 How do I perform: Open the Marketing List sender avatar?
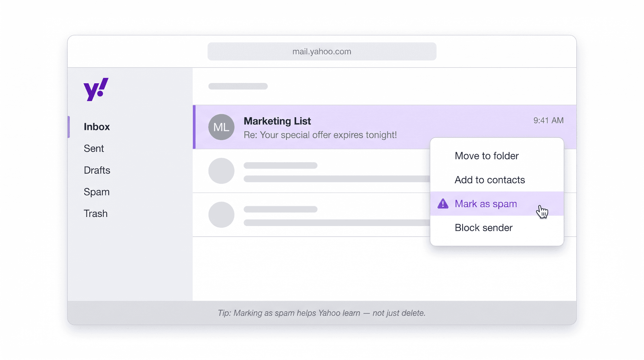[x=221, y=127]
